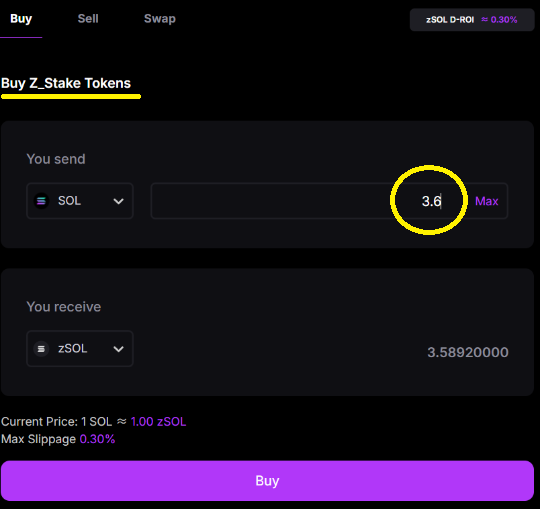Viewport: 540px width, 509px height.
Task: Click the You send label
Action: coord(56,159)
